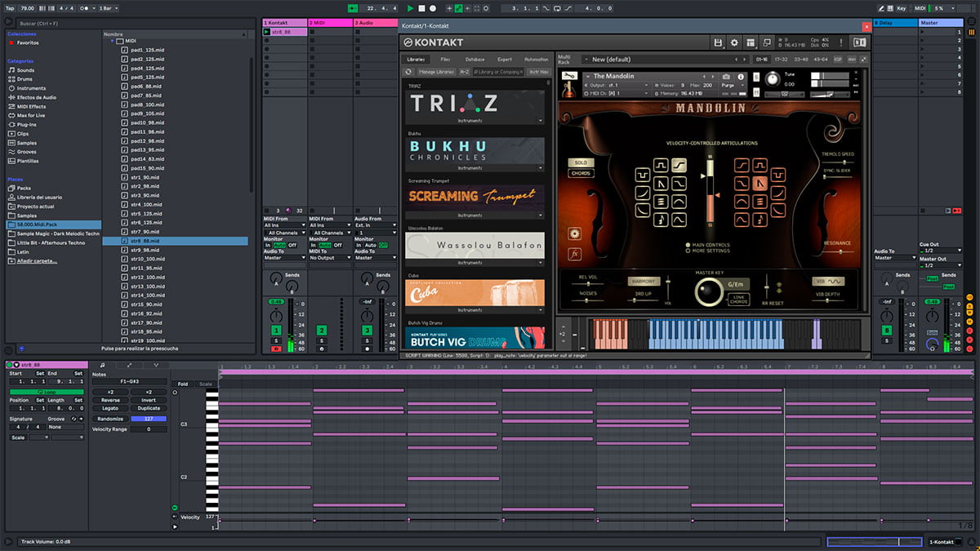Click the fx icon on Mandolin interface

tap(575, 254)
